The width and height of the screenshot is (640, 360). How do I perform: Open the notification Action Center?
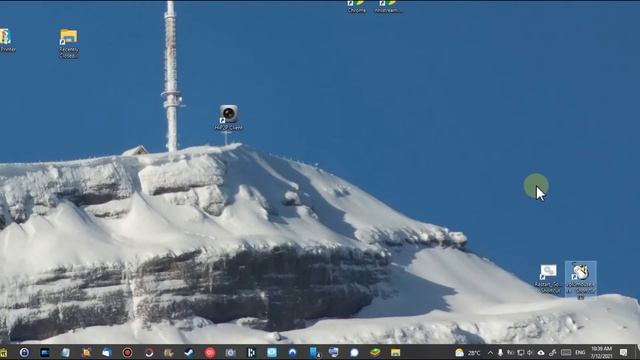click(623, 352)
